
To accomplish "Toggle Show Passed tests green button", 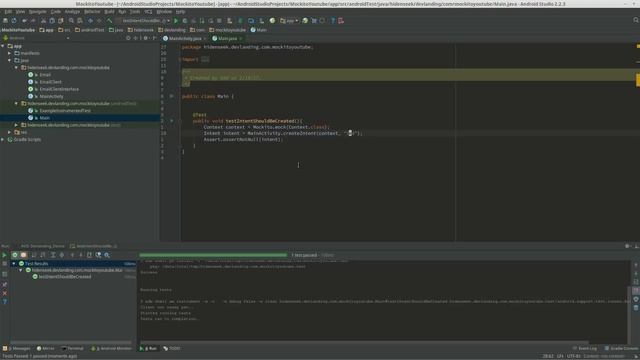I will coord(15,255).
